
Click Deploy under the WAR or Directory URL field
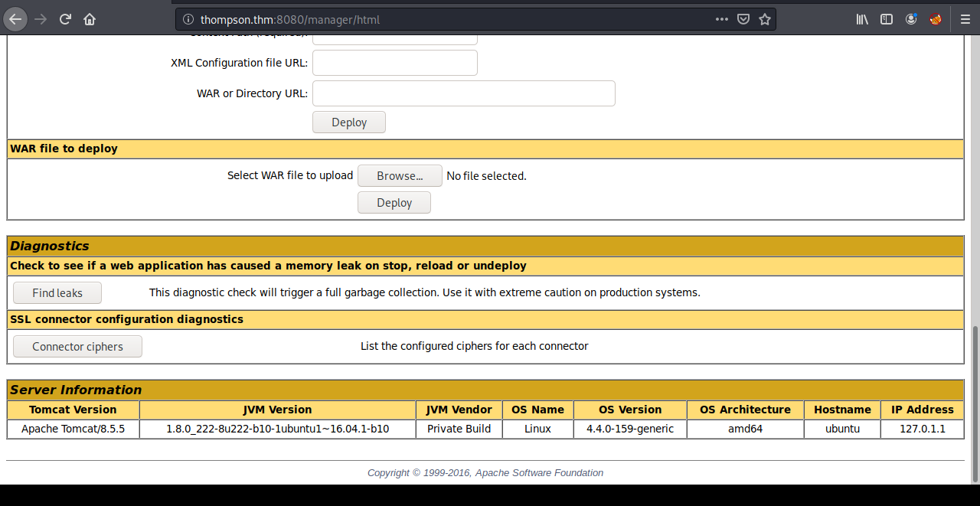pos(349,122)
